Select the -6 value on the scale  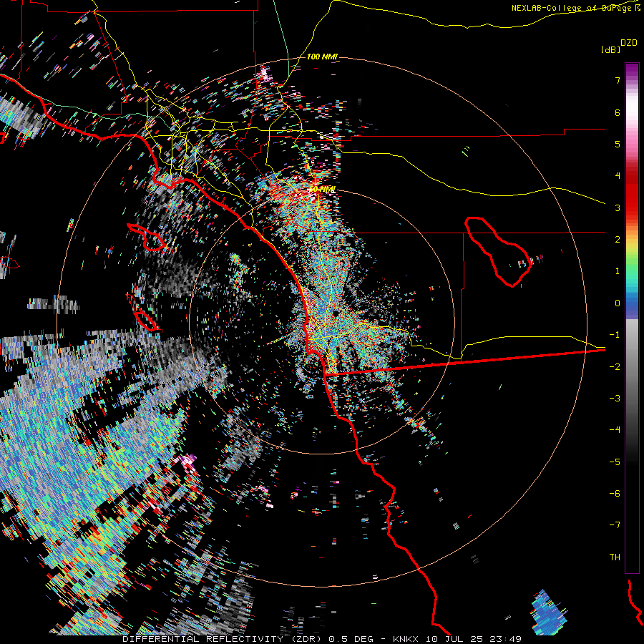[615, 493]
